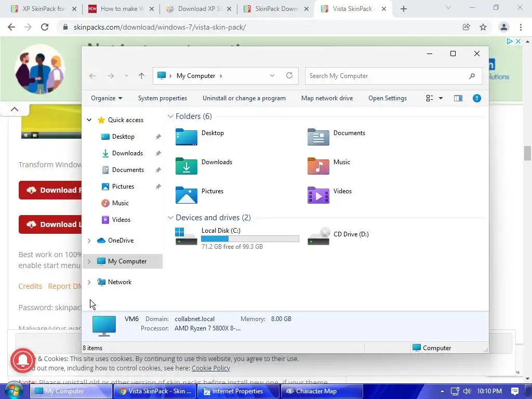Click the search magnifier in Explorer
Image resolution: width=532 pixels, height=399 pixels.
pyautogui.click(x=472, y=76)
